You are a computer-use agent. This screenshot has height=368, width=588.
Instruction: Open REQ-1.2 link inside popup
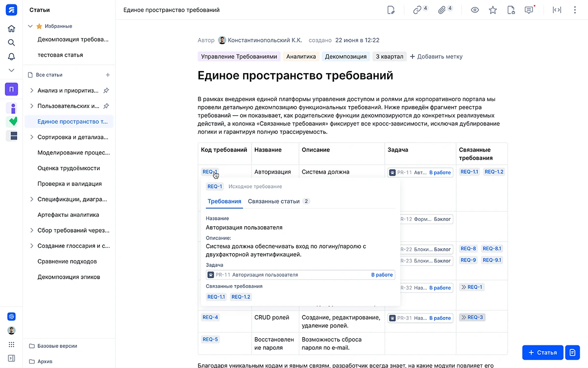(241, 297)
